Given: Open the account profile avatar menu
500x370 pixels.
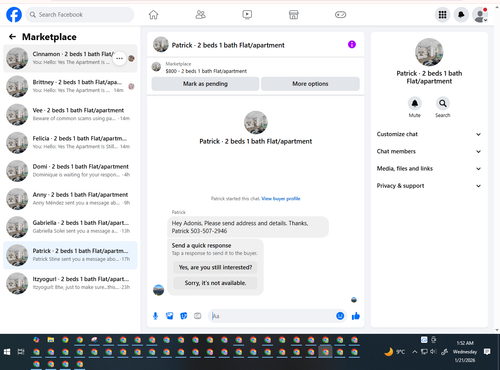Looking at the screenshot, I should pyautogui.click(x=480, y=15).
